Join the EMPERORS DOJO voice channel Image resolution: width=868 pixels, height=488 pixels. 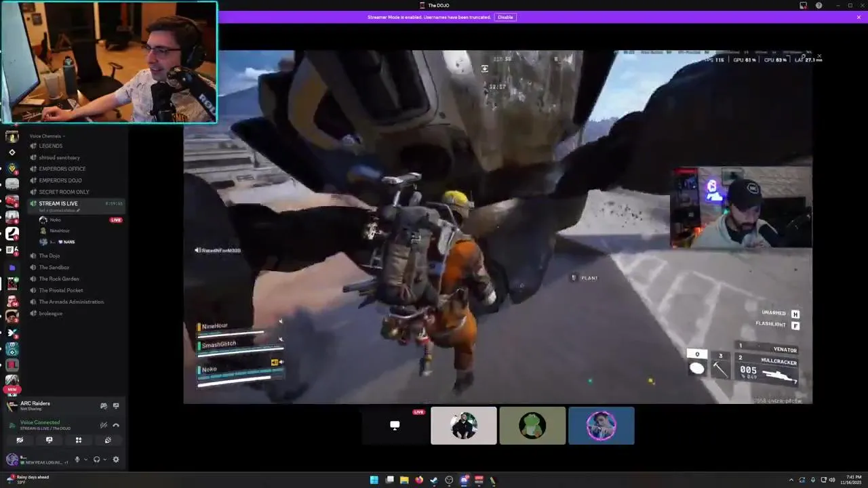coord(60,180)
